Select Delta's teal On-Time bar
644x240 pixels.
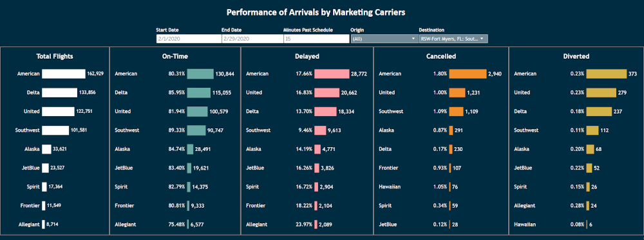(199, 93)
